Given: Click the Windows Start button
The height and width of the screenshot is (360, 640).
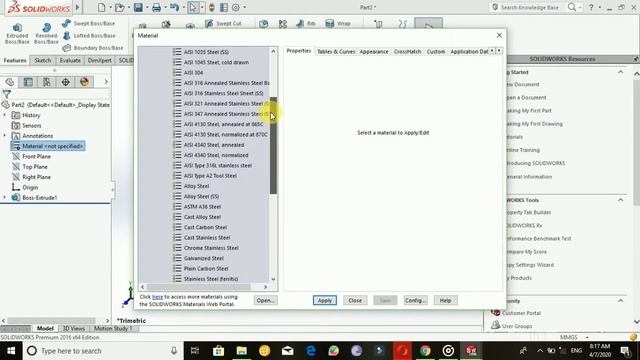Looking at the screenshot, I should point(11,351).
